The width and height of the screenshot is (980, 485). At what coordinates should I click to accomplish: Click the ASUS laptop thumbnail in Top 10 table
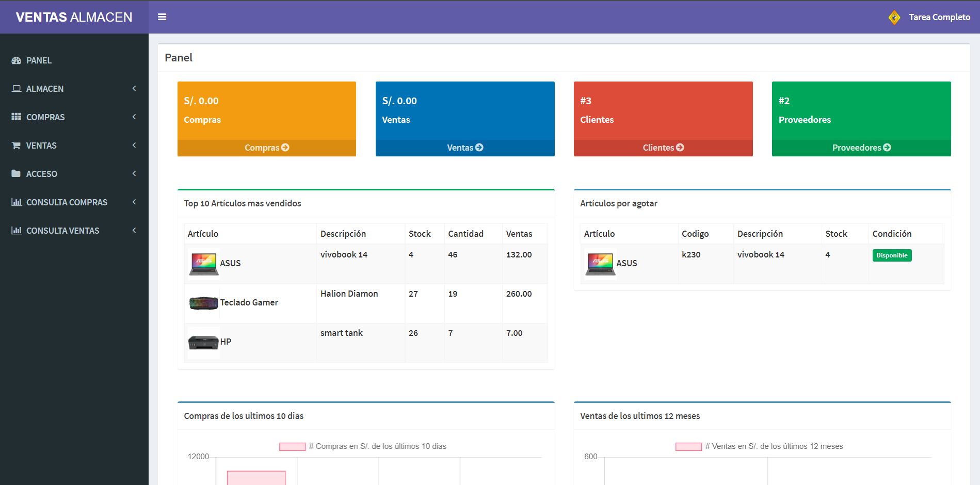point(203,264)
